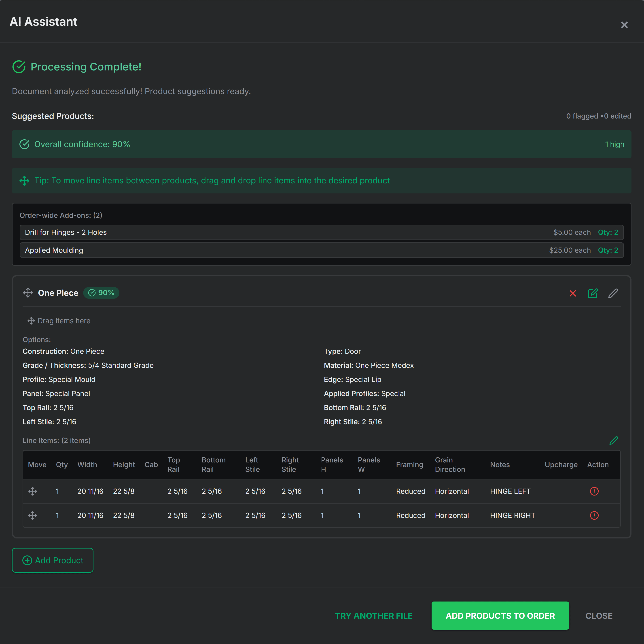Click red alert icon on HINGE LEFT row

[x=594, y=491]
